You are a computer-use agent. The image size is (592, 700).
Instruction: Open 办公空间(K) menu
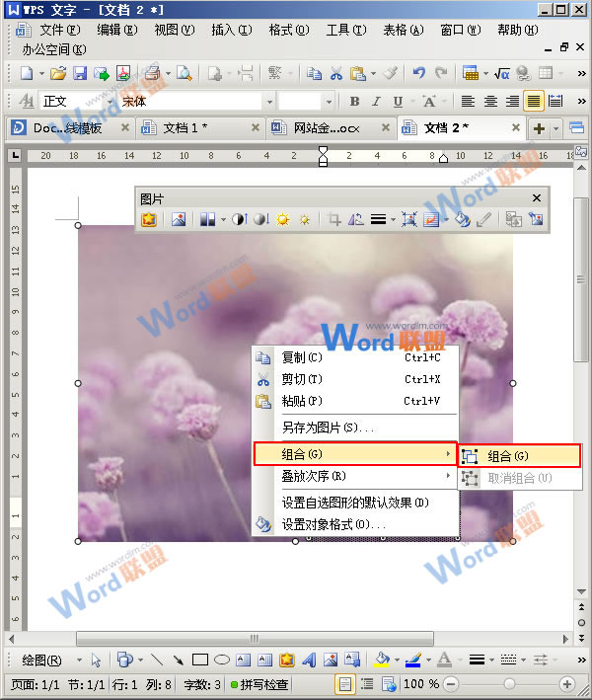click(x=54, y=49)
